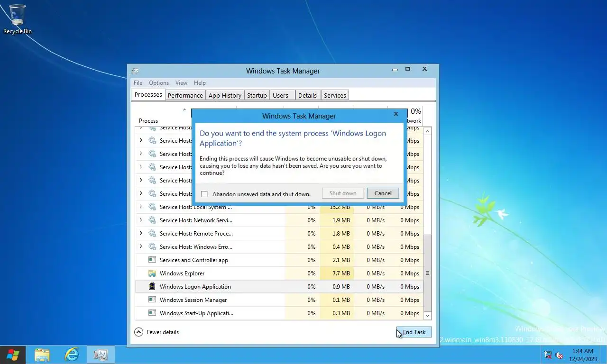Click 7.7 MB memory value of Windows Explorer

click(x=340, y=273)
